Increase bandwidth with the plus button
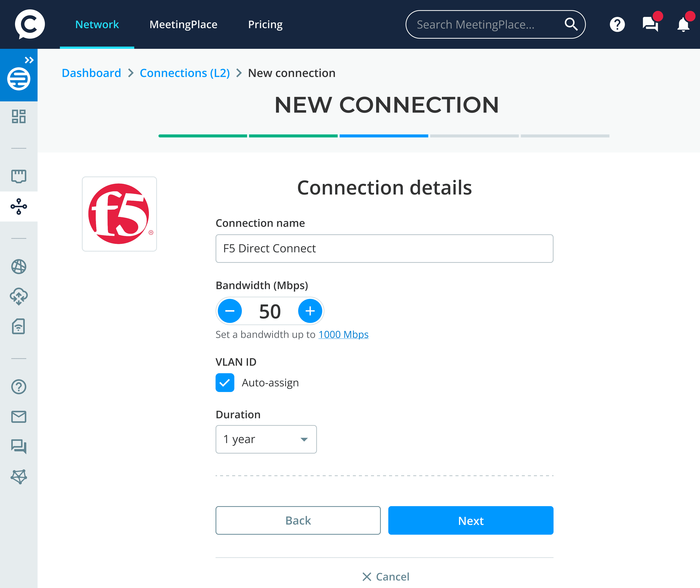The height and width of the screenshot is (588, 700). pyautogui.click(x=310, y=311)
